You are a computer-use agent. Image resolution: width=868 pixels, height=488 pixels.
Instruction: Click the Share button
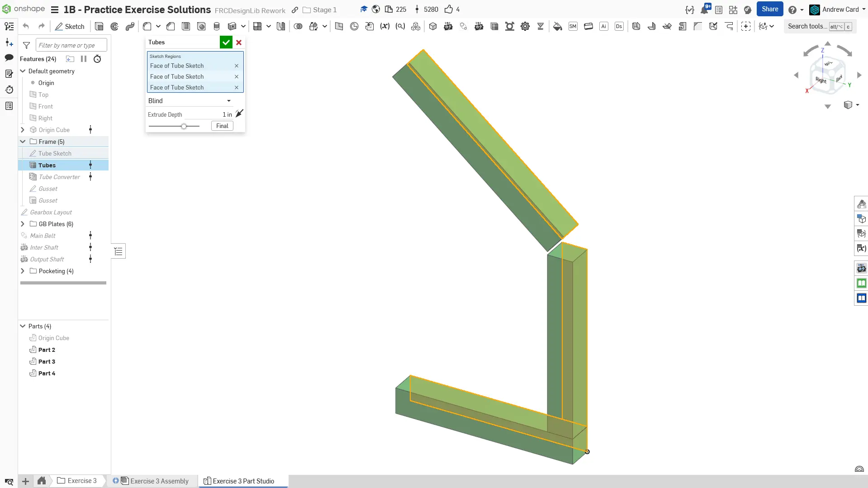tap(769, 9)
